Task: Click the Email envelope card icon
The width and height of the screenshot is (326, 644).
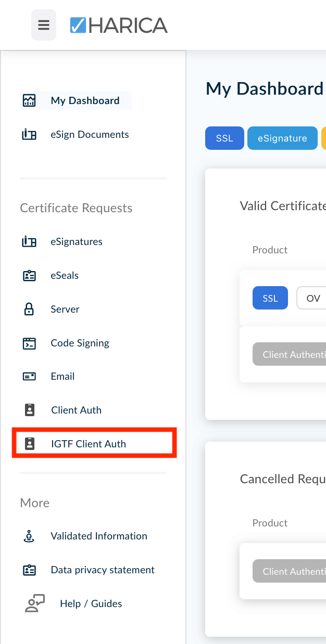Action: [29, 377]
